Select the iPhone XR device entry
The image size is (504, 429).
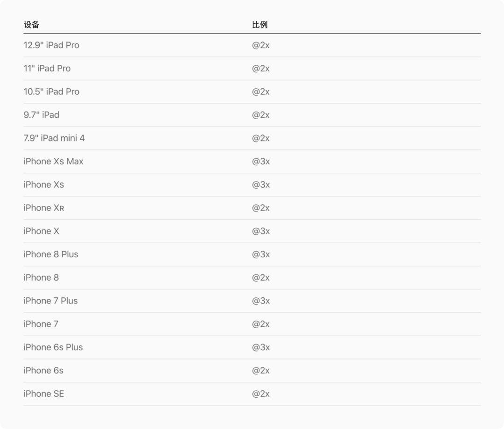[x=44, y=208]
